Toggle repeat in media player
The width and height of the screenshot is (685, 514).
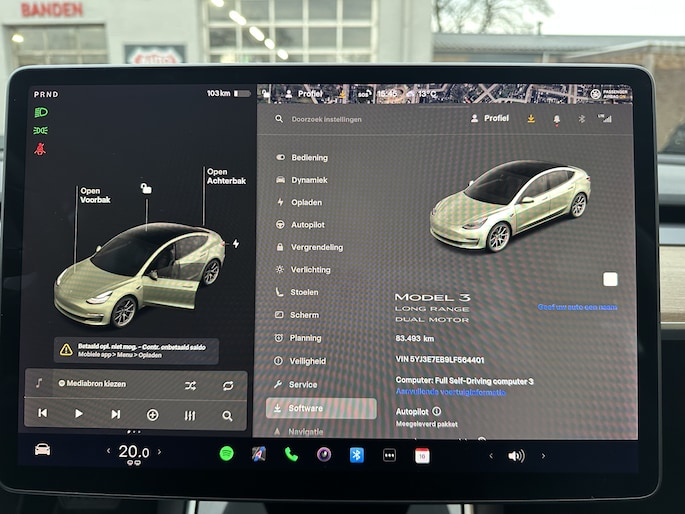tap(228, 385)
